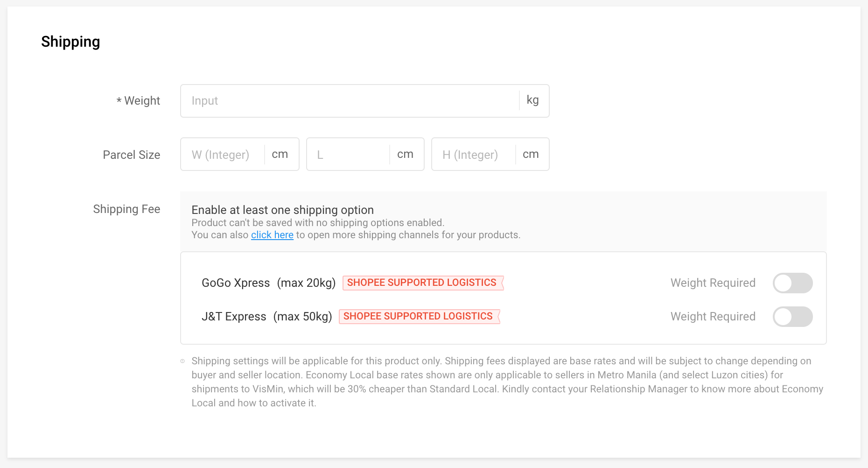Click the 'GoGo Xpress (max 20kg)' label
Viewport: 868px width, 468px height.
click(269, 283)
